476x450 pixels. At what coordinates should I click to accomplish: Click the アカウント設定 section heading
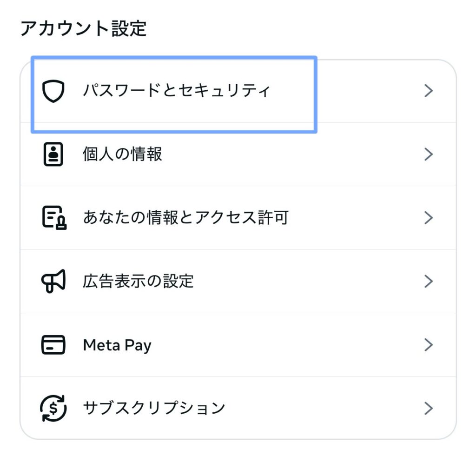(x=84, y=29)
